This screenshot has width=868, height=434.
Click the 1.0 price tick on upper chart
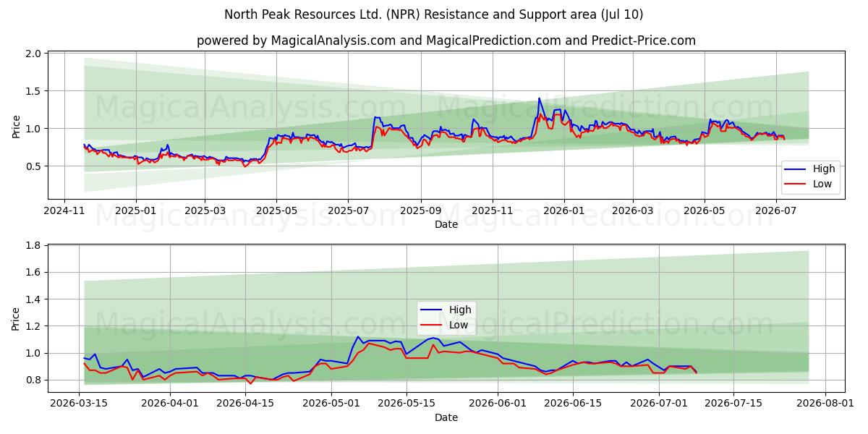pos(33,129)
